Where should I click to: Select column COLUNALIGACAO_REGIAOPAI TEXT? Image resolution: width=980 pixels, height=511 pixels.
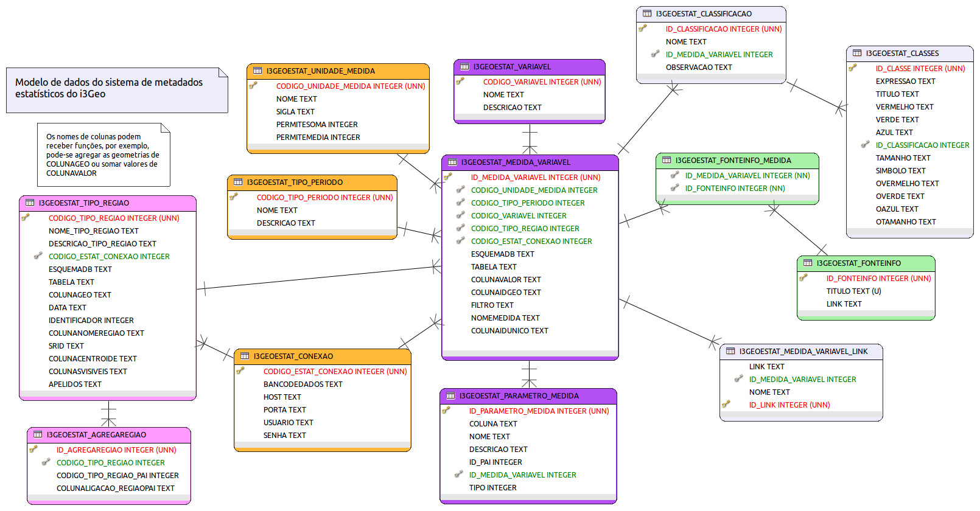(115, 488)
